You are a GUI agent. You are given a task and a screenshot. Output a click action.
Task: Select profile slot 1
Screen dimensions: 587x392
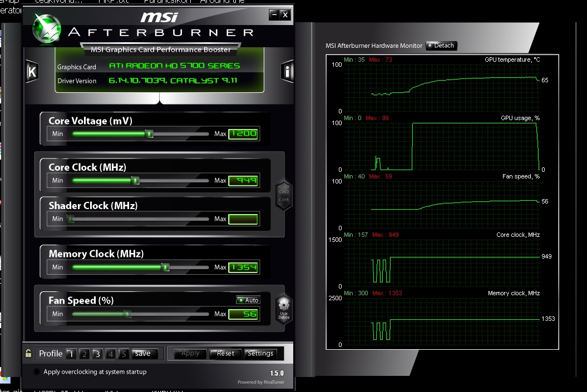coord(71,354)
